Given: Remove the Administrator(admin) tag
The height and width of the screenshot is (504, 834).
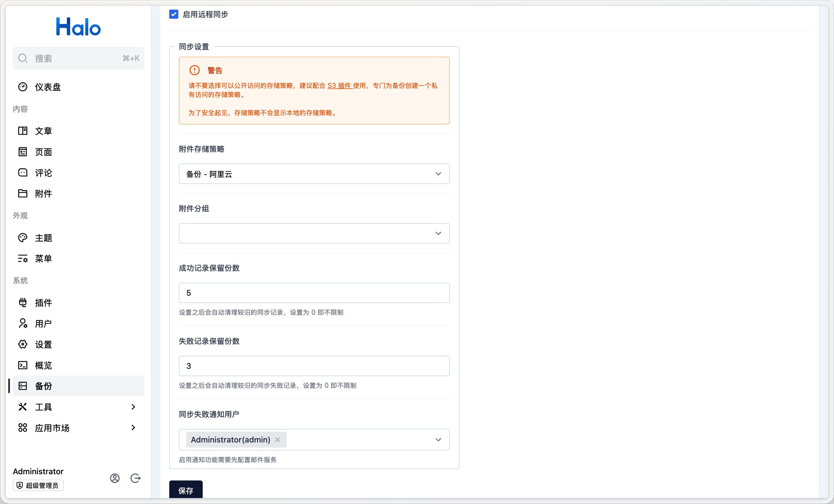Looking at the screenshot, I should click(x=278, y=439).
